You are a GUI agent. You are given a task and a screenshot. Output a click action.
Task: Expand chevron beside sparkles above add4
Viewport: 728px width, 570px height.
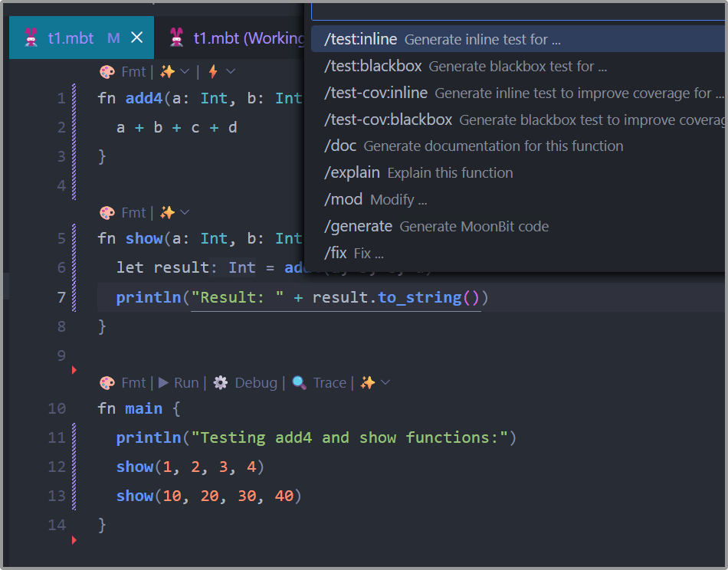185,72
